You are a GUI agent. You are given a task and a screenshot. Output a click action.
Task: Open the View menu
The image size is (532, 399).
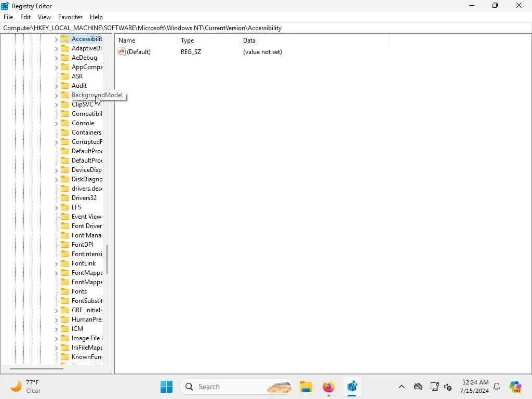point(44,17)
